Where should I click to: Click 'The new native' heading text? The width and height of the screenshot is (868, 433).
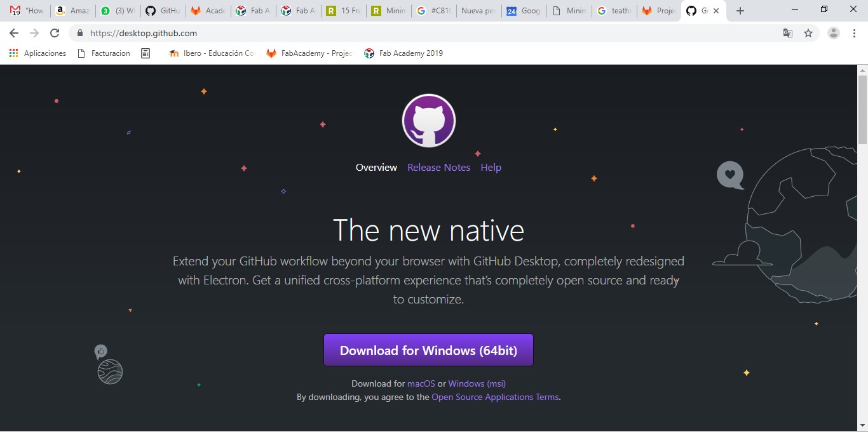(428, 230)
